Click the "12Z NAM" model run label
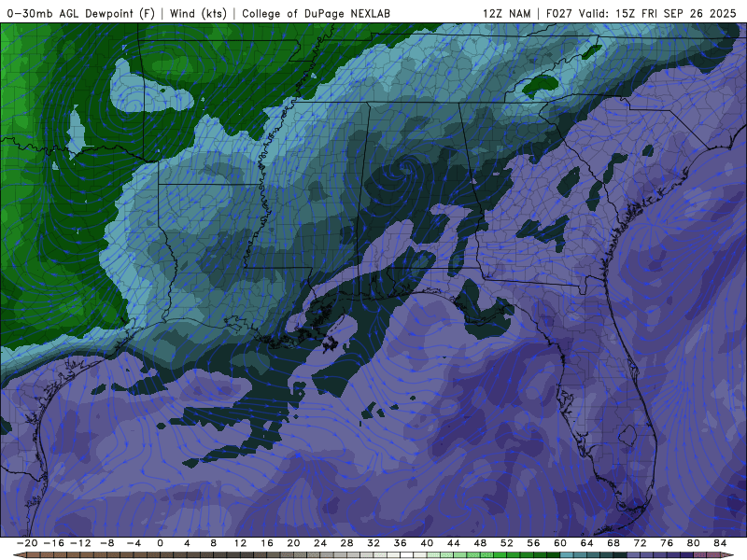 pyautogui.click(x=506, y=13)
